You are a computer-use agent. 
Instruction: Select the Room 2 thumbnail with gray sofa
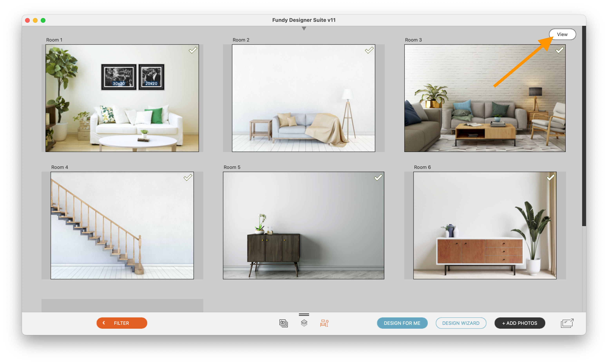(x=303, y=98)
